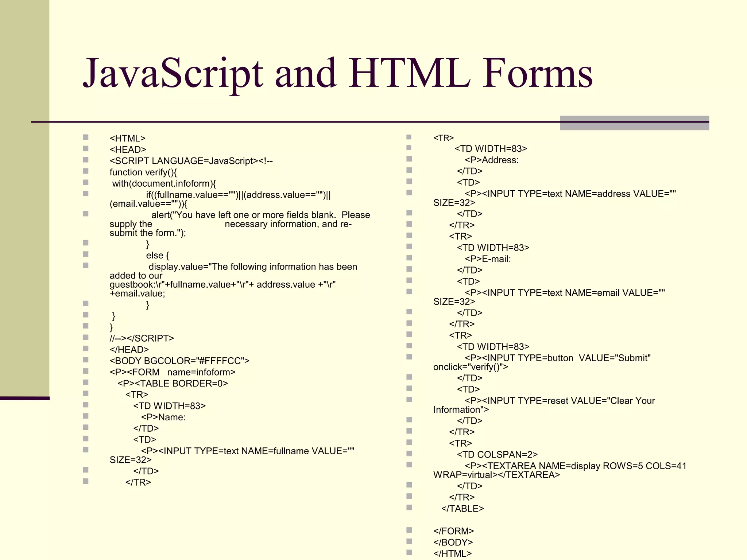
Task: Click the "<P><TEXTAREA NAME=display ROWS=5 COLS=41" line
Action: pyautogui.click(x=560, y=470)
